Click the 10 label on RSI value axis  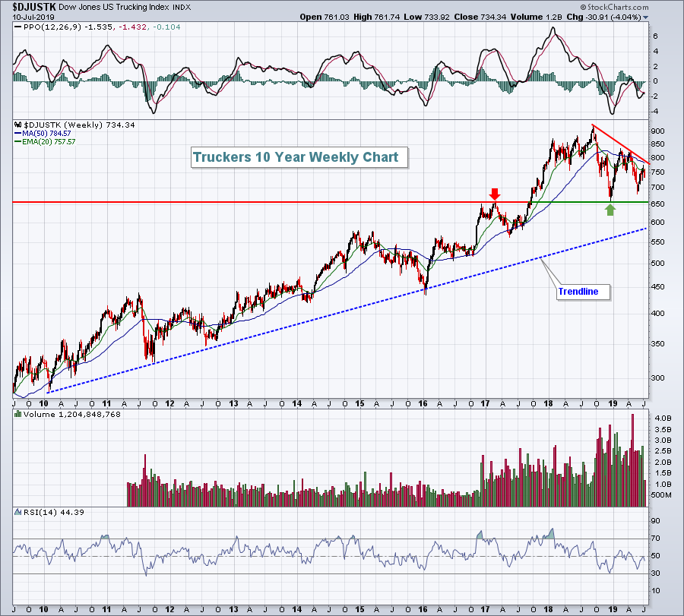(655, 591)
